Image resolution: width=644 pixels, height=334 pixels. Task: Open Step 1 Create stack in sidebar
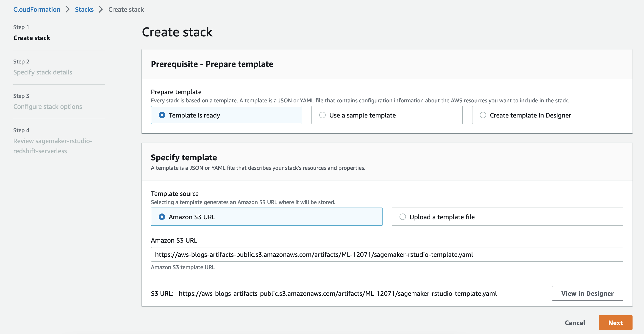click(x=32, y=38)
